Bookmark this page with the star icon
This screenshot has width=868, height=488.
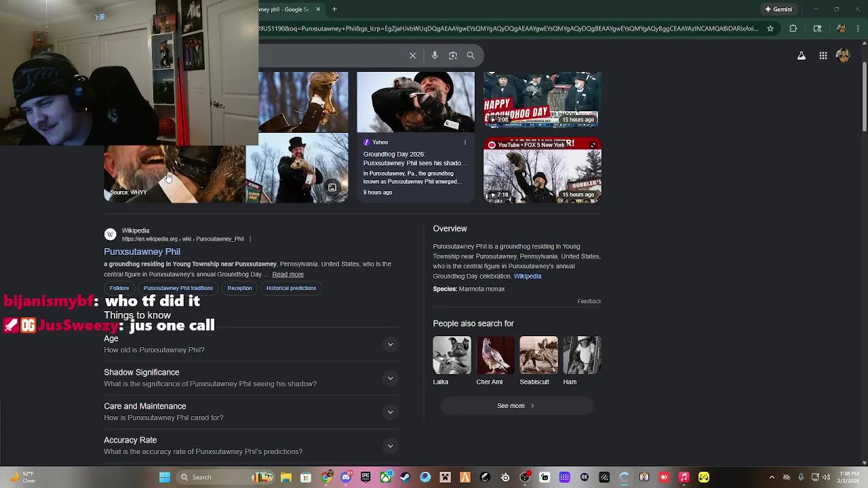tap(770, 28)
